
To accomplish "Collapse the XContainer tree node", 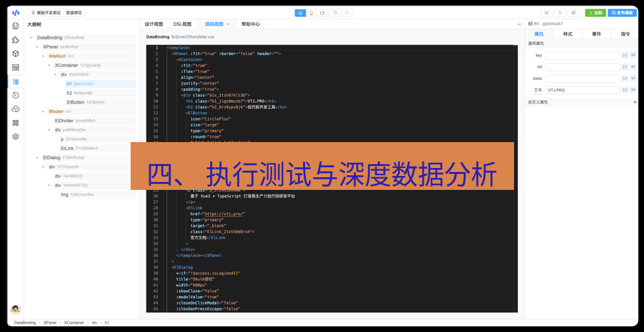I will point(49,66).
